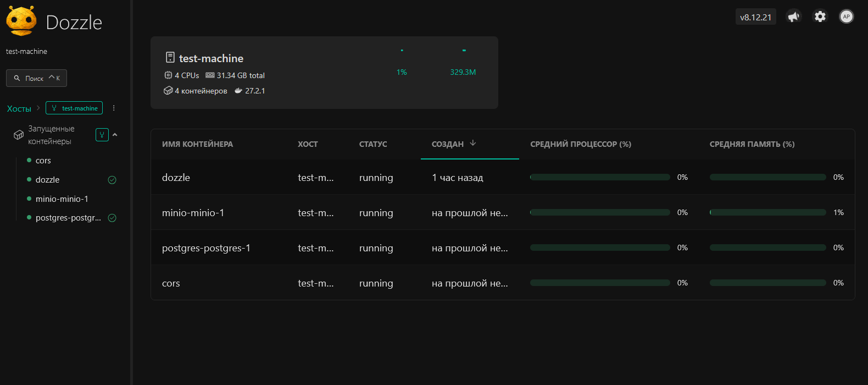This screenshot has width=868, height=385.
Task: Sort by ИМЯ КОНТЕЙНЕРА column
Action: pos(197,144)
